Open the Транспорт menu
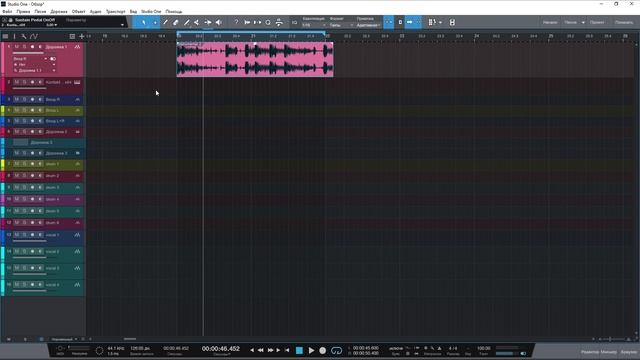Screen dimensions: 640x360 [116, 11]
